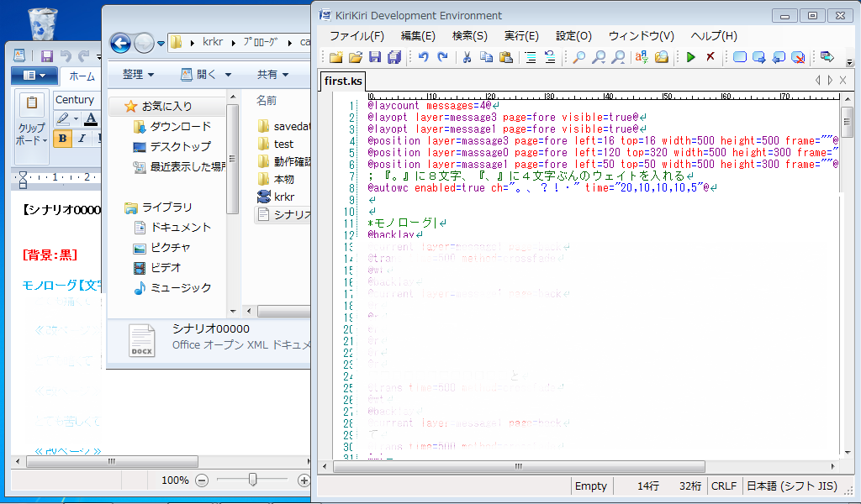The width and height of the screenshot is (861, 504).
Task: Click font color A swatch in Word
Action: [91, 118]
